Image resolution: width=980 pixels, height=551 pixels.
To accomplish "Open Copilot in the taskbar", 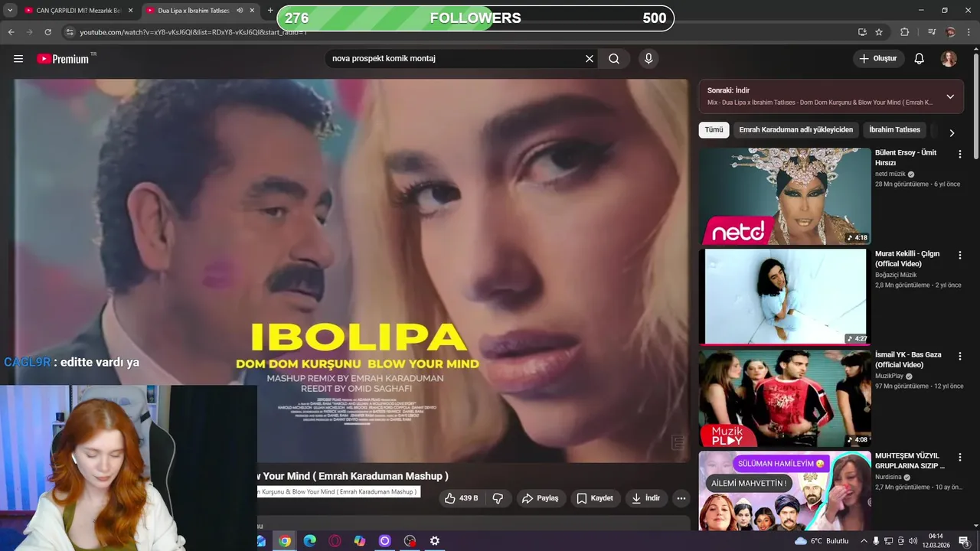I will tap(360, 541).
